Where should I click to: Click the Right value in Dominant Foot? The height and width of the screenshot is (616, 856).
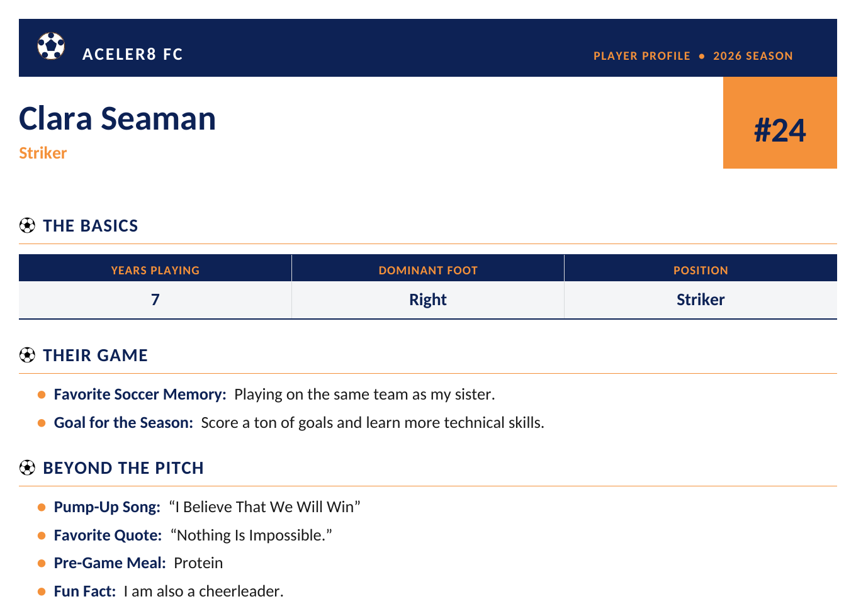[428, 300]
